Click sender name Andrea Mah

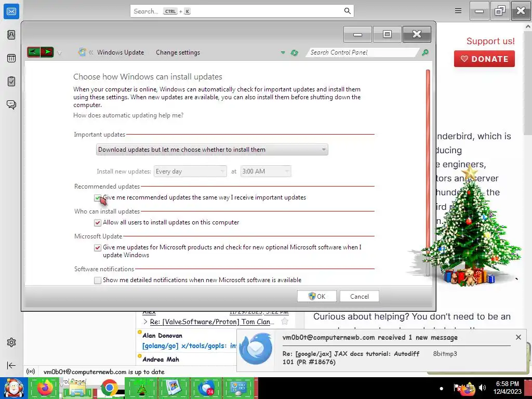pyautogui.click(x=161, y=359)
